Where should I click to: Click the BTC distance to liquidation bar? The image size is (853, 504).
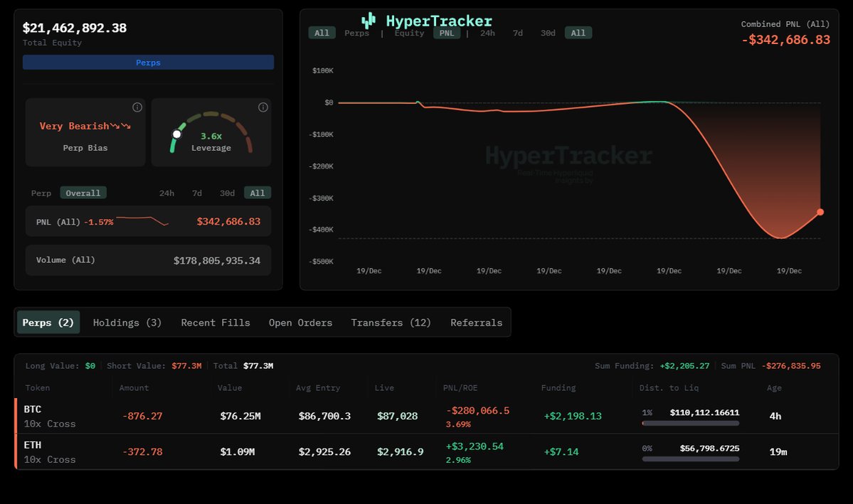click(x=690, y=423)
